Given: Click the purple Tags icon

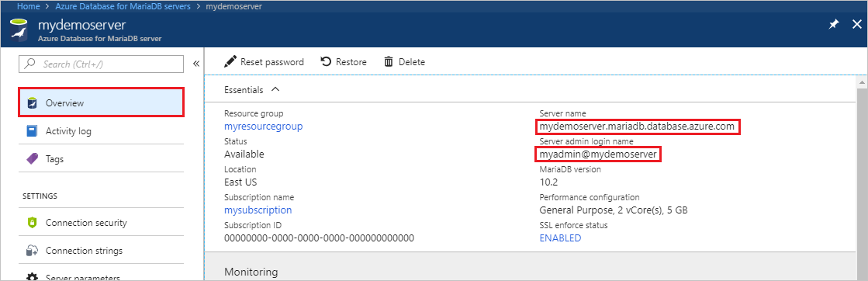Looking at the screenshot, I should pos(32,158).
